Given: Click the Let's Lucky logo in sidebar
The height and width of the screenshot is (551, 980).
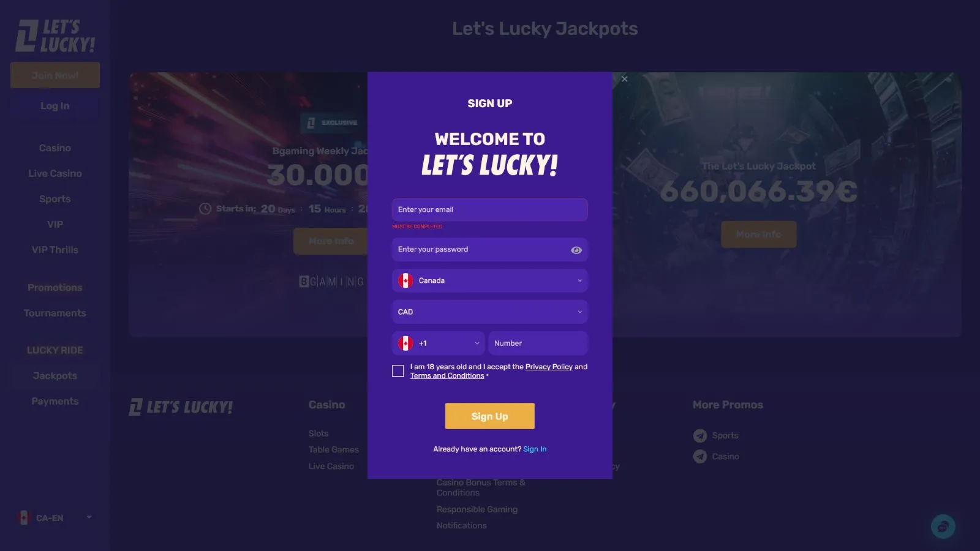Looking at the screenshot, I should pos(55,36).
